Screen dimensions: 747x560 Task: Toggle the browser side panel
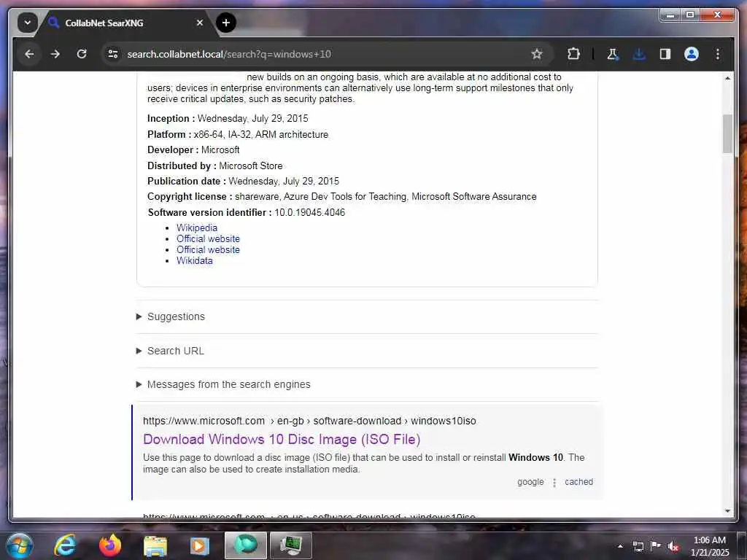click(665, 54)
